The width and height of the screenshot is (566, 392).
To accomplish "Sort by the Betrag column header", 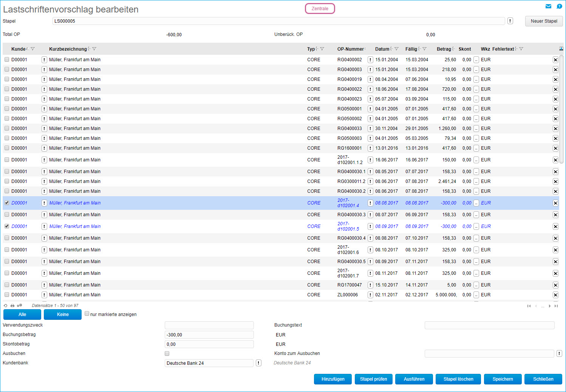I will 444,49.
